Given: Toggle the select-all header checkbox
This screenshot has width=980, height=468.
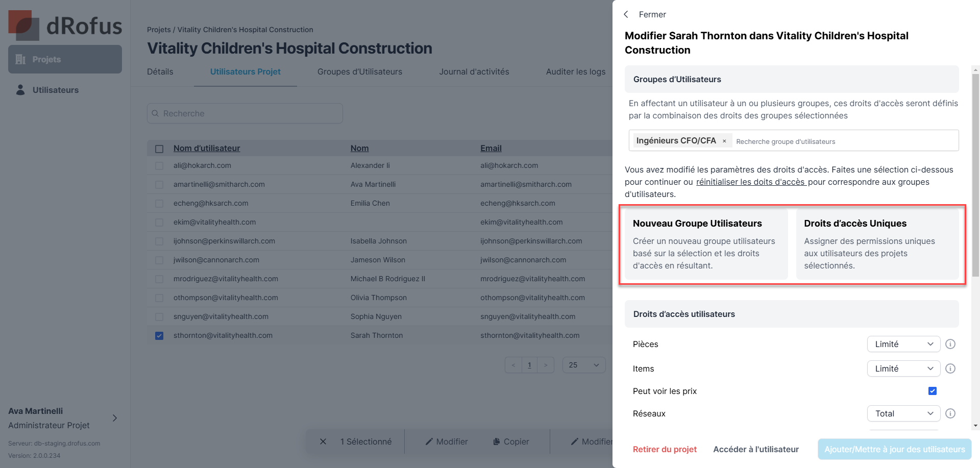Looking at the screenshot, I should point(159,149).
